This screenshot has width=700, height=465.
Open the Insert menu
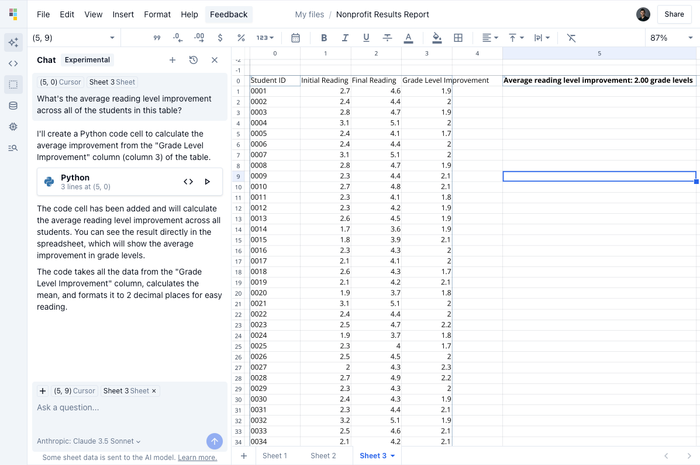click(x=123, y=14)
